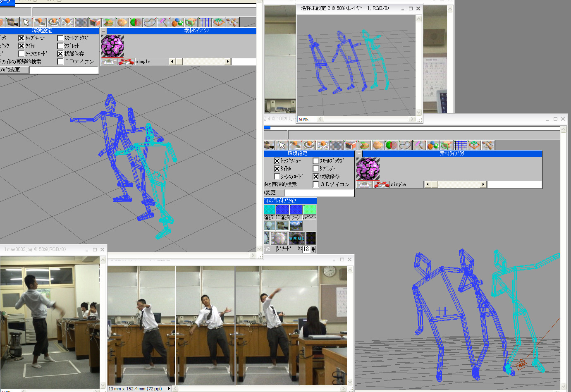571x392 pixels.
Task: Select the arrow pointer tool in left 3D window toolbar
Action: pyautogui.click(x=26, y=22)
